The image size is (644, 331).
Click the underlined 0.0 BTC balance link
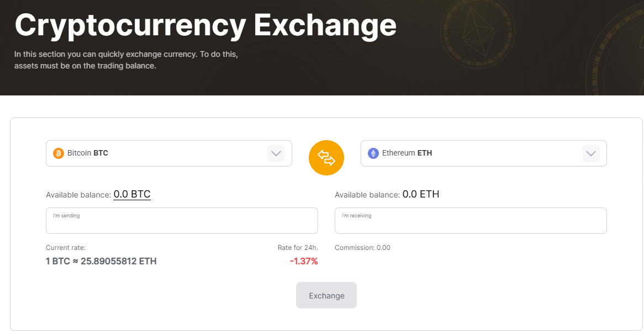coord(132,194)
